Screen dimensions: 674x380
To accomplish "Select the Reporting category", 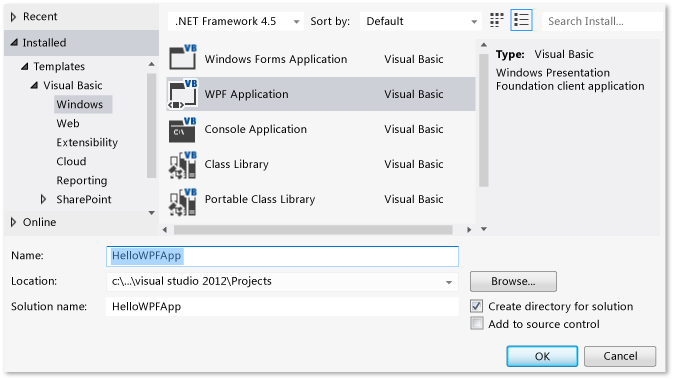I will point(82,181).
